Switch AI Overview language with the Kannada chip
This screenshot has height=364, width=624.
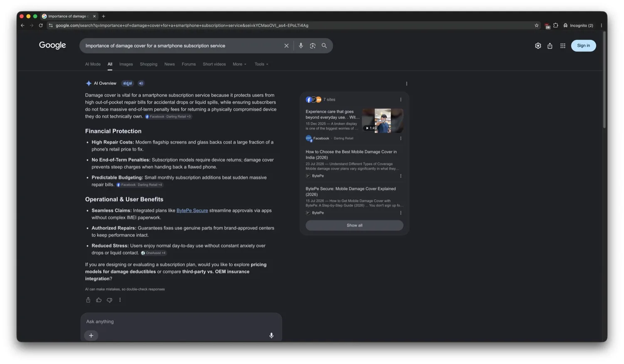(x=127, y=83)
